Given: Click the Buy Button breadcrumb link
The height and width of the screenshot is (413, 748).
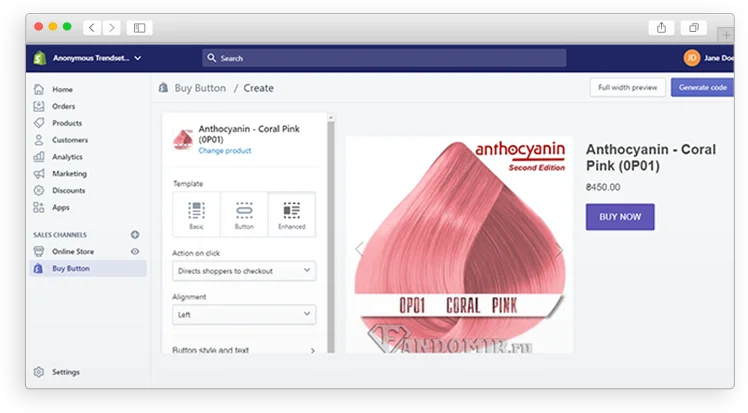Looking at the screenshot, I should tap(200, 88).
